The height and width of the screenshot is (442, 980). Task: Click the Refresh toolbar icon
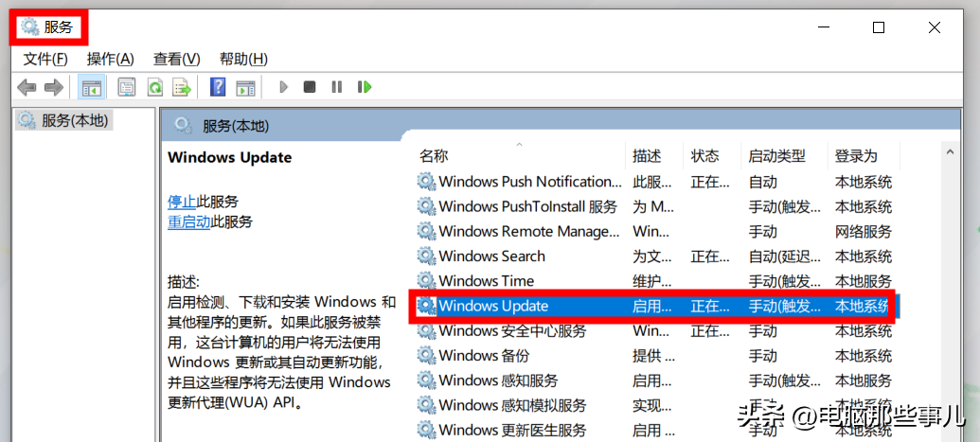tap(154, 87)
